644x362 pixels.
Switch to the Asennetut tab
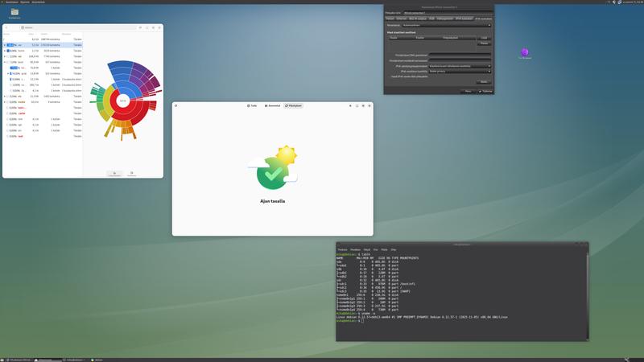click(x=272, y=105)
